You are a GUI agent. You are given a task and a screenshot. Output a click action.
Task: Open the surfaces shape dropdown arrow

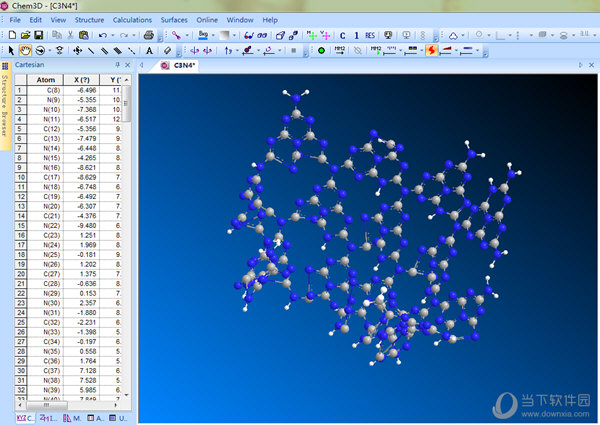463,35
